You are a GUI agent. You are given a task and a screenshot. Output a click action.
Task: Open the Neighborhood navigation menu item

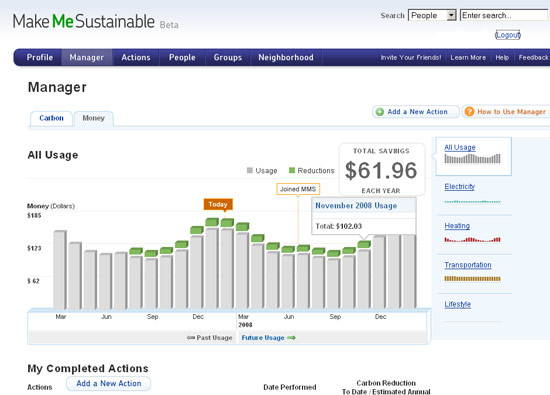[x=286, y=58]
